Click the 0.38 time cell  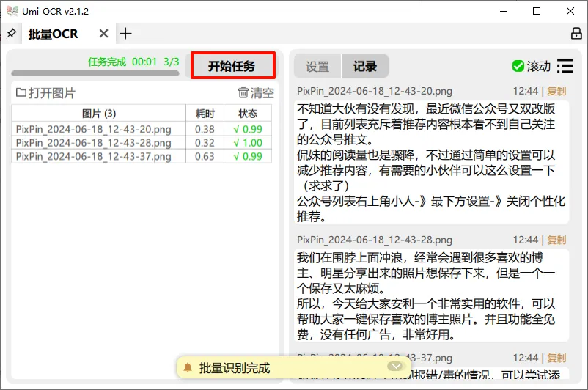[x=205, y=129]
